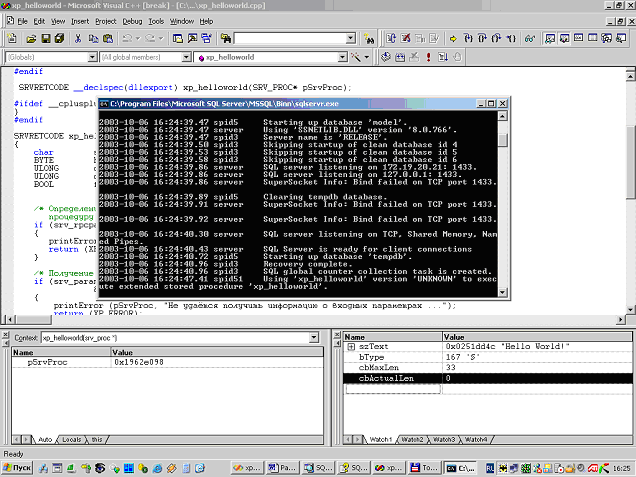Open the (All global members) filter dropdown
Viewport: 636px width, 477px height.
coord(187,57)
